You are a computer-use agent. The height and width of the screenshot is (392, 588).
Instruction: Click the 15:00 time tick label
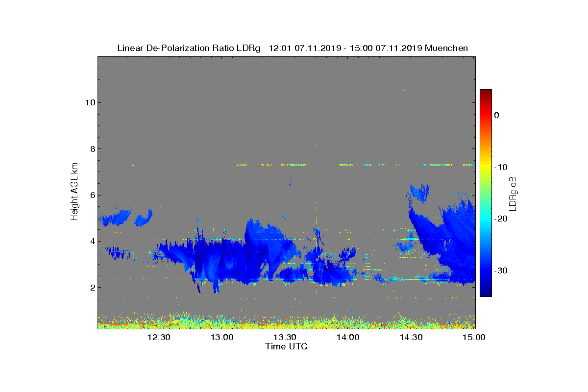click(x=474, y=337)
